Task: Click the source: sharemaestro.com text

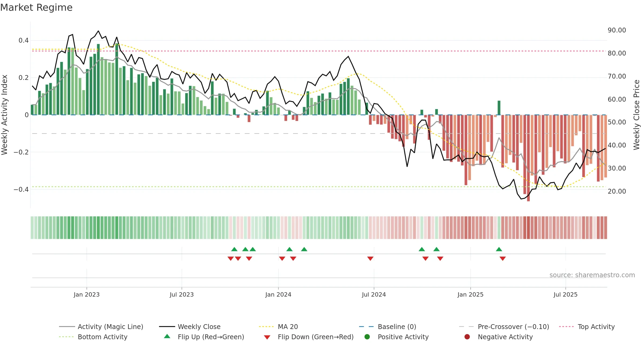Action: point(592,275)
